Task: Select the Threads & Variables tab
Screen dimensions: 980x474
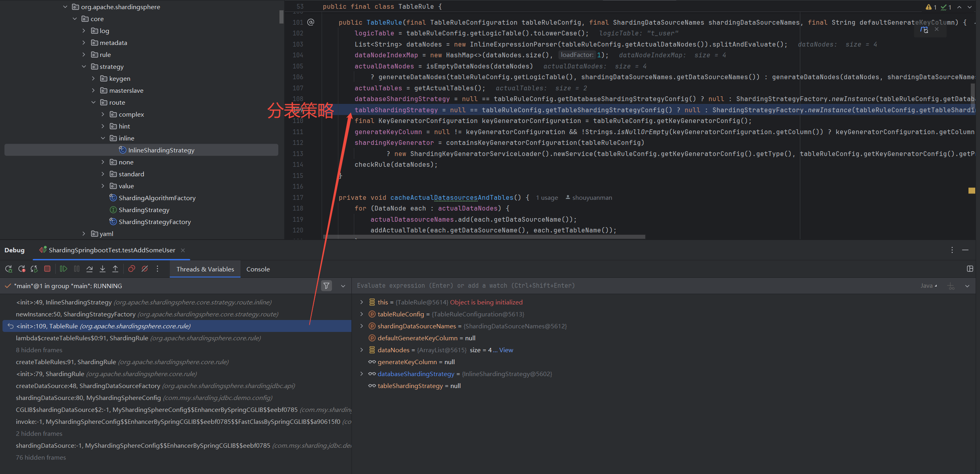Action: point(205,269)
